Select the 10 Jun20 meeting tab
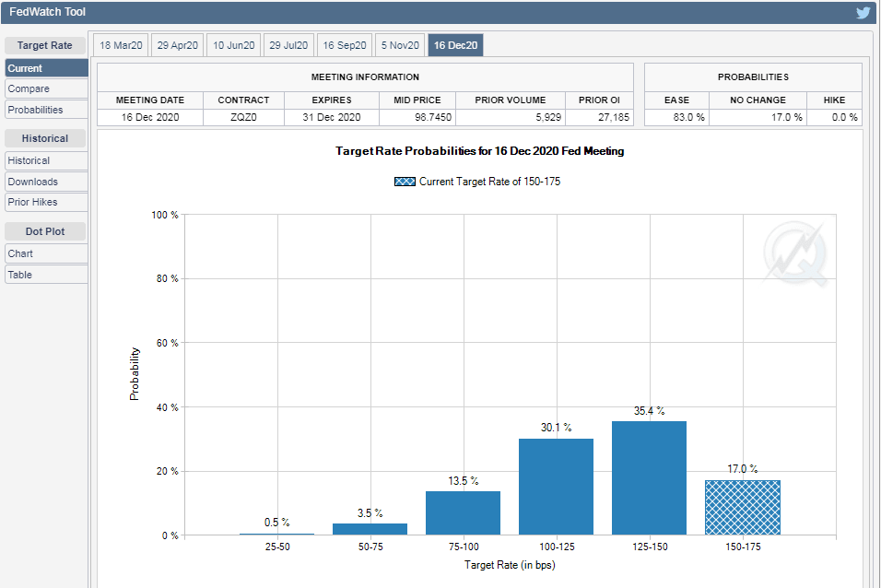 click(234, 45)
